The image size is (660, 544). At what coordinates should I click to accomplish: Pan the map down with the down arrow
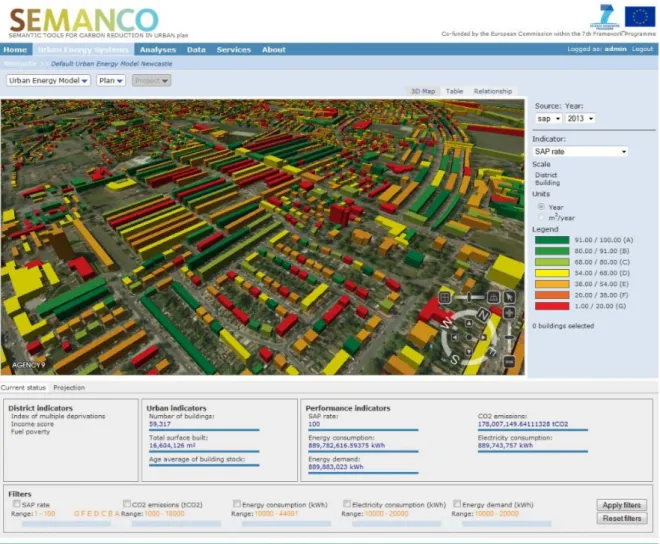point(468,352)
